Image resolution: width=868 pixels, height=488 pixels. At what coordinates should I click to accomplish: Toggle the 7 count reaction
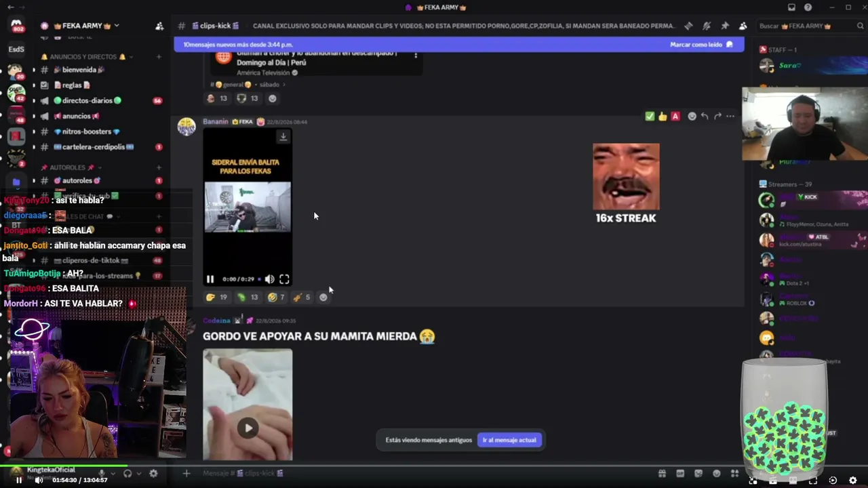pos(276,297)
